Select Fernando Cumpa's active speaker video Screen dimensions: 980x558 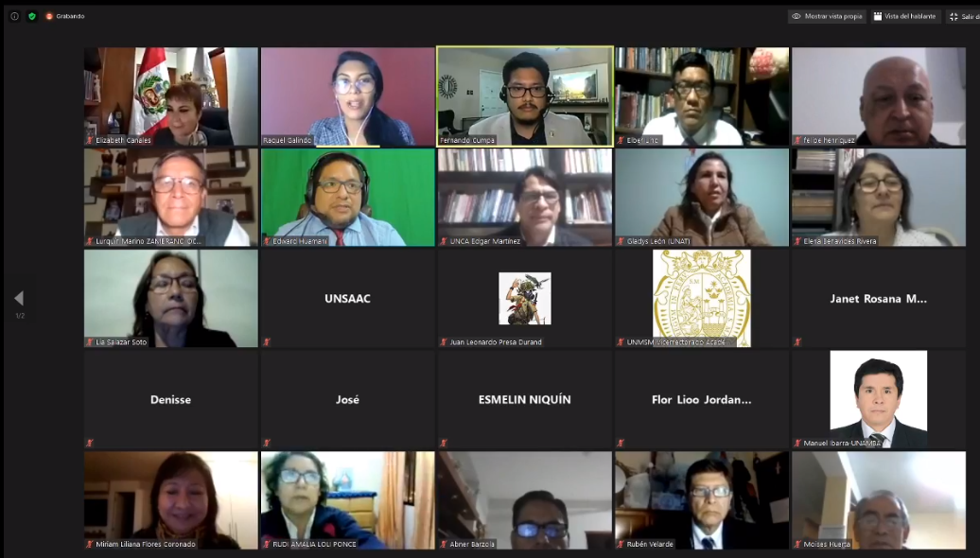click(525, 96)
